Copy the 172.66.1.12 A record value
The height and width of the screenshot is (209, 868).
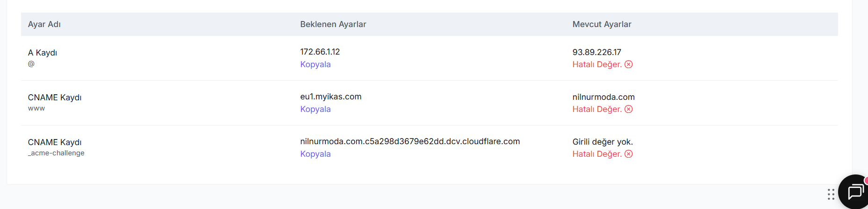point(316,64)
